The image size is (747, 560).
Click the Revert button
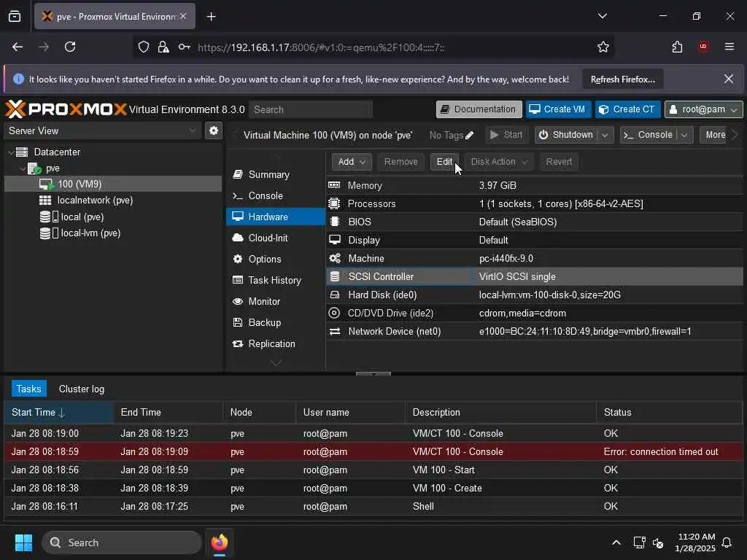tap(559, 162)
